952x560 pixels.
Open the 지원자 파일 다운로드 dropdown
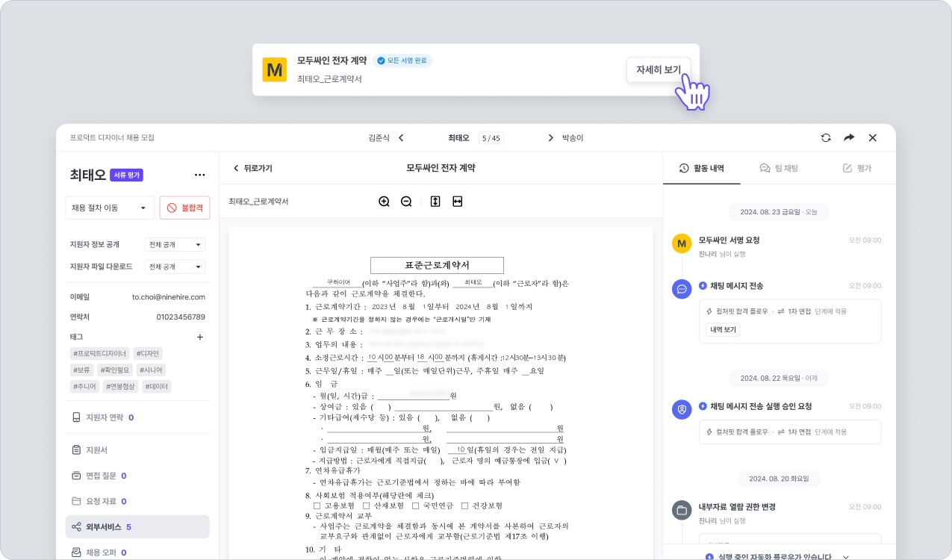(175, 267)
